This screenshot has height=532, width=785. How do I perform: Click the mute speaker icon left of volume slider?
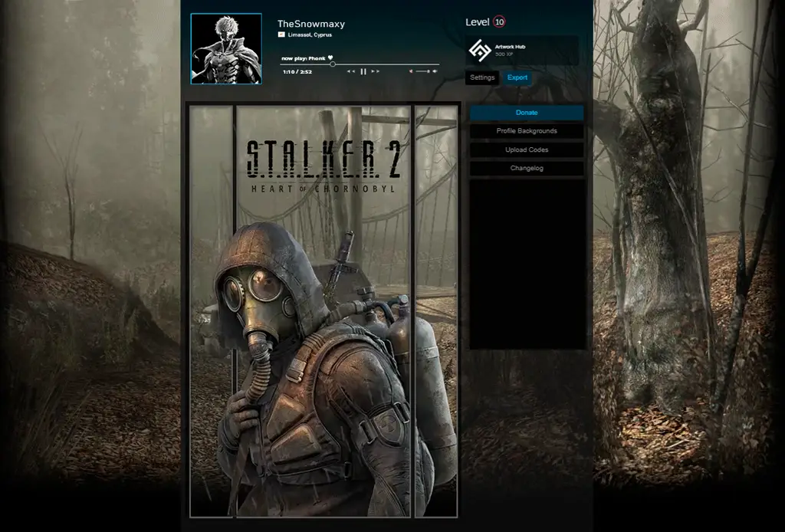[411, 71]
